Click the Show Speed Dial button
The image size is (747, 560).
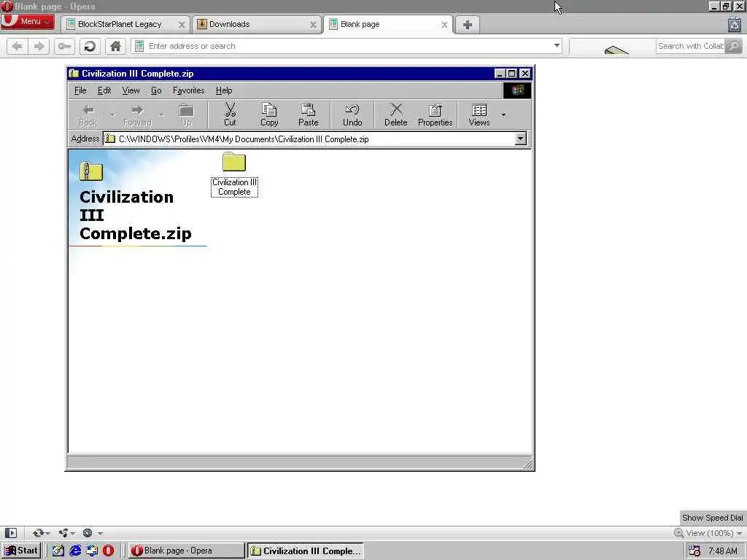click(712, 518)
